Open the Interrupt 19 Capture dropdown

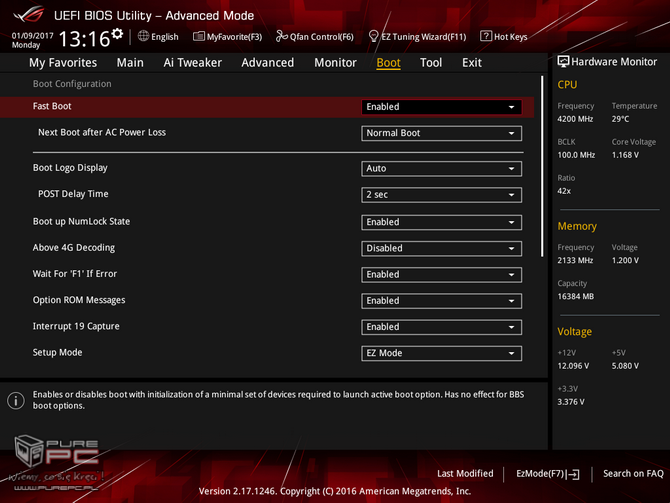[441, 327]
